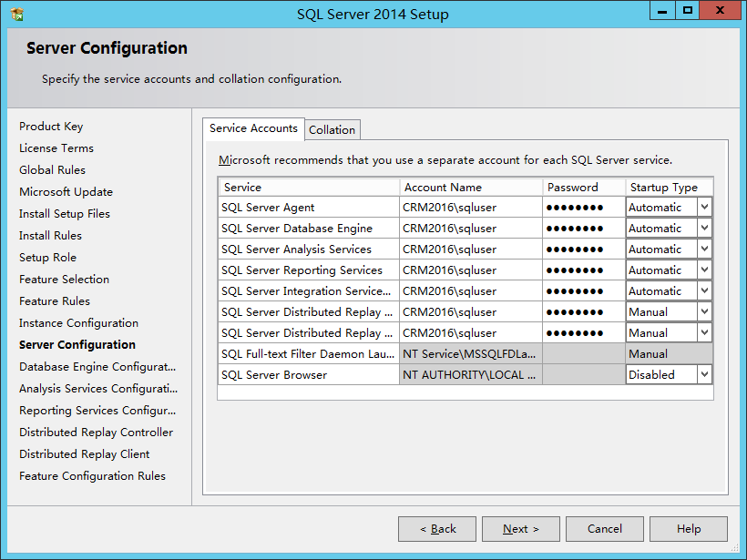Image resolution: width=747 pixels, height=560 pixels.
Task: Switch to the Collation tab
Action: pyautogui.click(x=333, y=129)
